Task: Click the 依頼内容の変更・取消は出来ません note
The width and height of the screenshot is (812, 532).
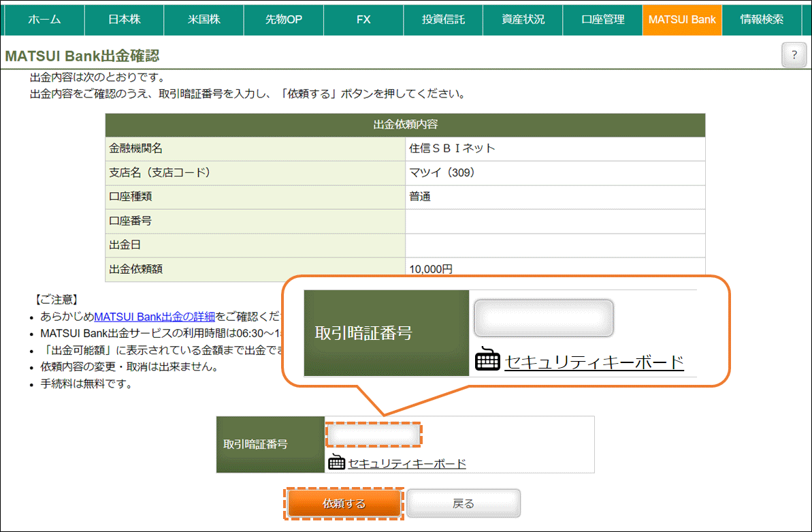Action: click(129, 367)
